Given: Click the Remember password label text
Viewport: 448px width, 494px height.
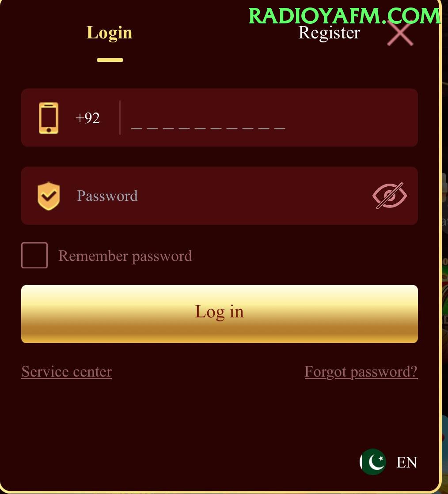Looking at the screenshot, I should point(125,256).
